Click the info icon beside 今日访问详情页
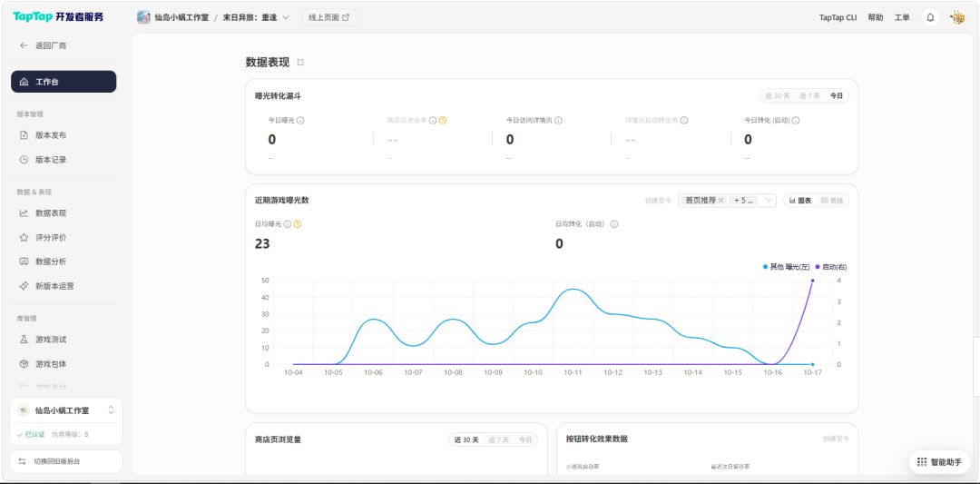The width and height of the screenshot is (980, 484). (x=559, y=121)
